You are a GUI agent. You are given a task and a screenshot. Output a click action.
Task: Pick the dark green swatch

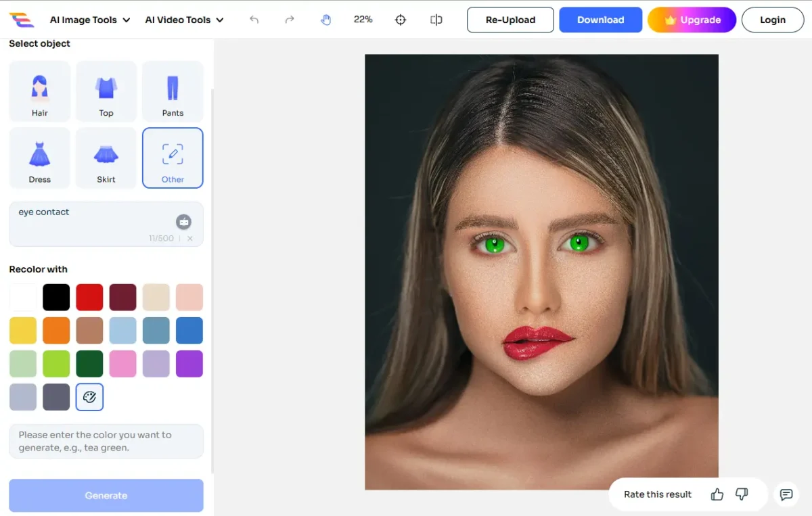click(89, 364)
